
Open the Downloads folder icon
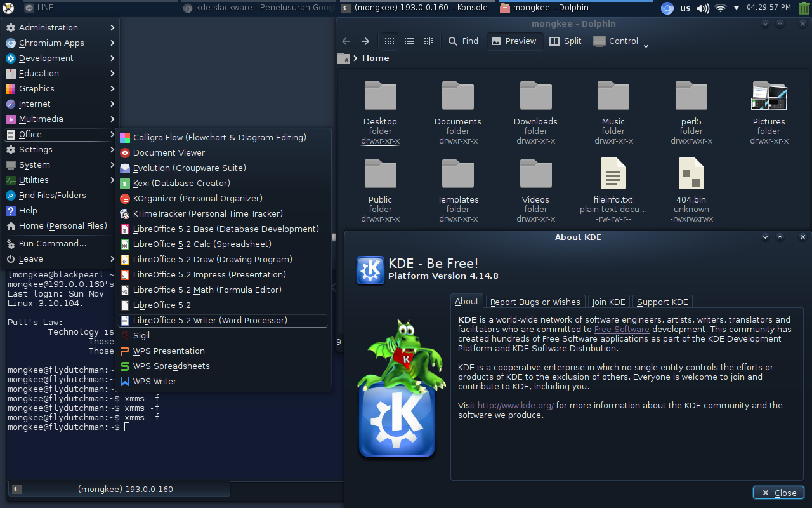[x=535, y=97]
